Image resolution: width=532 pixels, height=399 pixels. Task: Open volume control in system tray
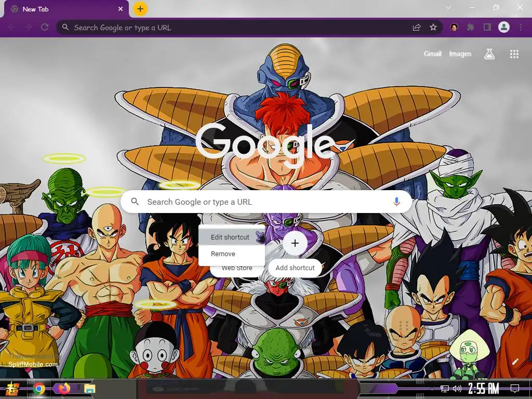pyautogui.click(x=457, y=389)
